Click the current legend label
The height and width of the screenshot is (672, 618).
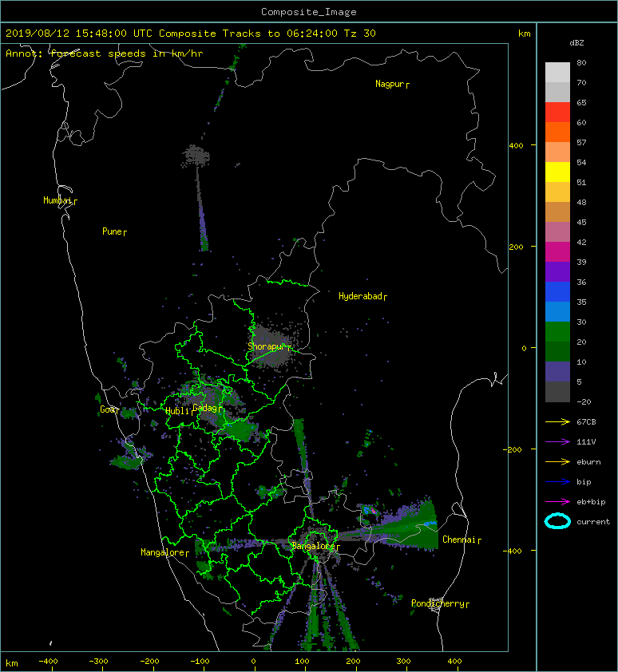[x=593, y=522]
